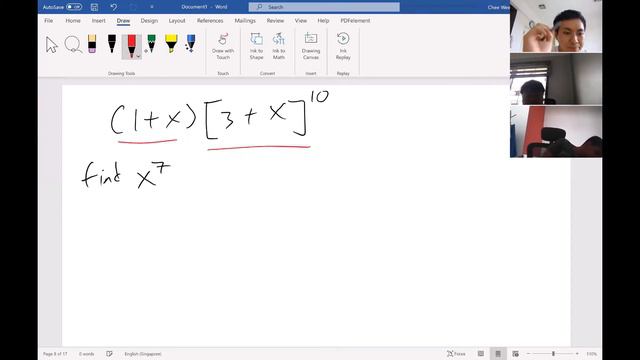Open the Help tab
The image size is (640, 360).
click(323, 20)
